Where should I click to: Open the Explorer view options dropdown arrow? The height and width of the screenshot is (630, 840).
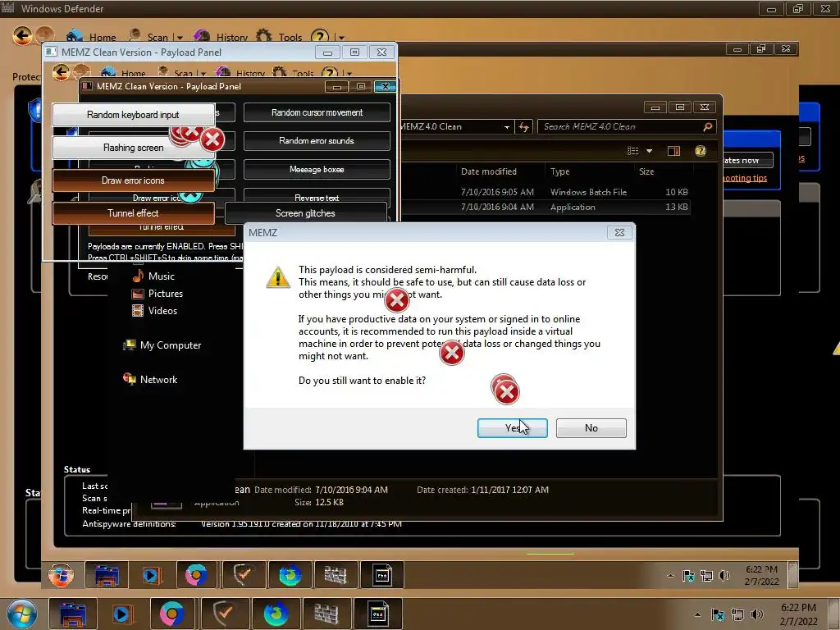click(x=649, y=151)
